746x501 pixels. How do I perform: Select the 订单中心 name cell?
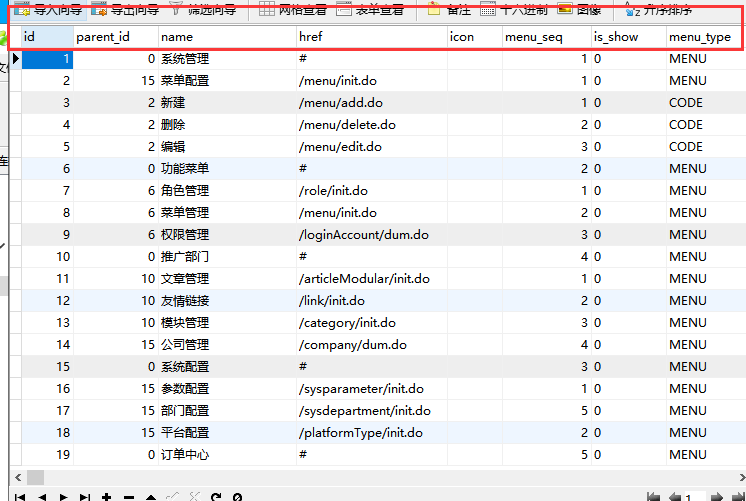[227, 454]
